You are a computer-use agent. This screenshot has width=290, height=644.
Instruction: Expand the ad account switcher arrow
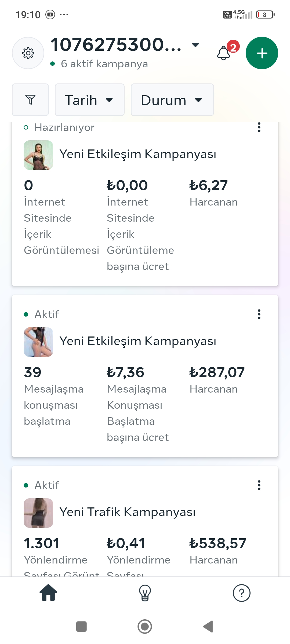point(195,45)
